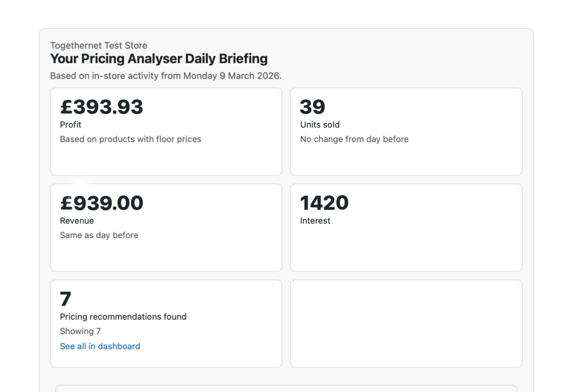
Task: Click the 1420 interest number
Action: [324, 203]
